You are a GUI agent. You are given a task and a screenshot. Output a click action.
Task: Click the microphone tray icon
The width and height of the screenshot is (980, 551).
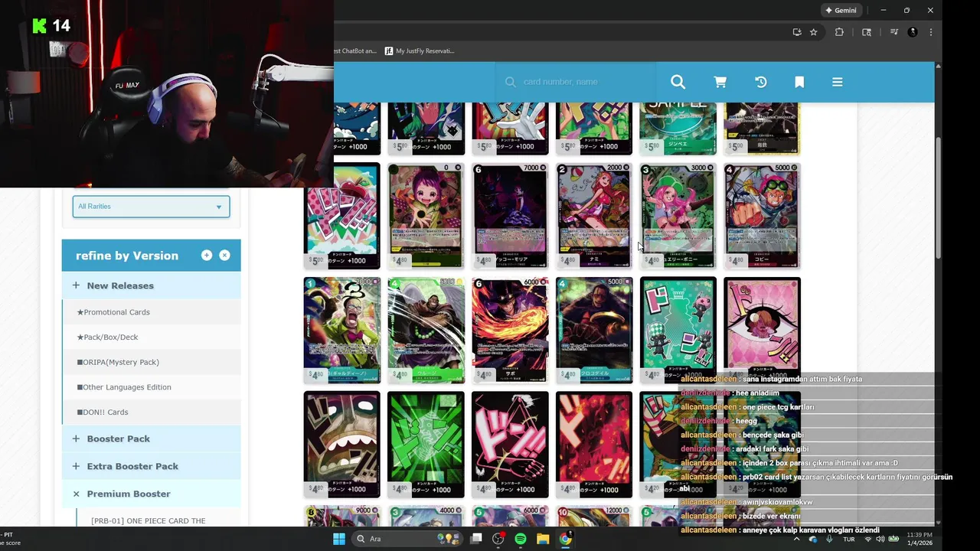829,539
